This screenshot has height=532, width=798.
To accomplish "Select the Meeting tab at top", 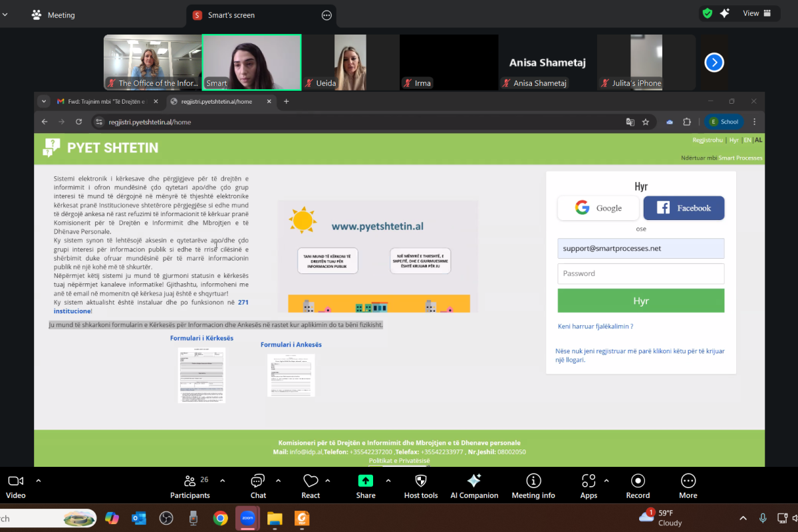I will [53, 15].
